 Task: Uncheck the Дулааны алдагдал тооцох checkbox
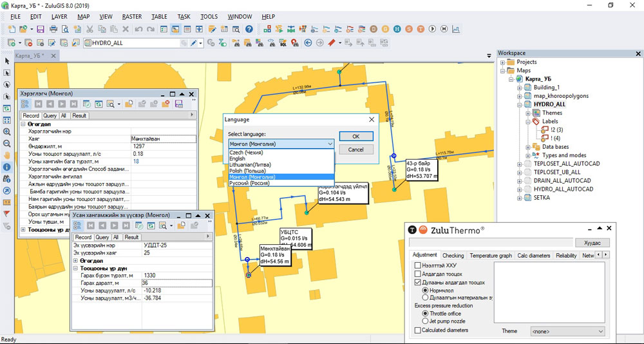(x=417, y=282)
